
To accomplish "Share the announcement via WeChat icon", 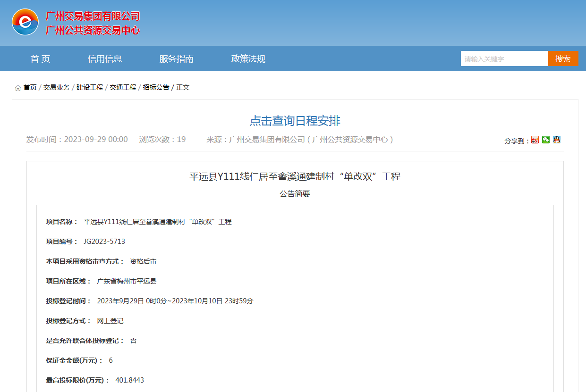I will [546, 140].
